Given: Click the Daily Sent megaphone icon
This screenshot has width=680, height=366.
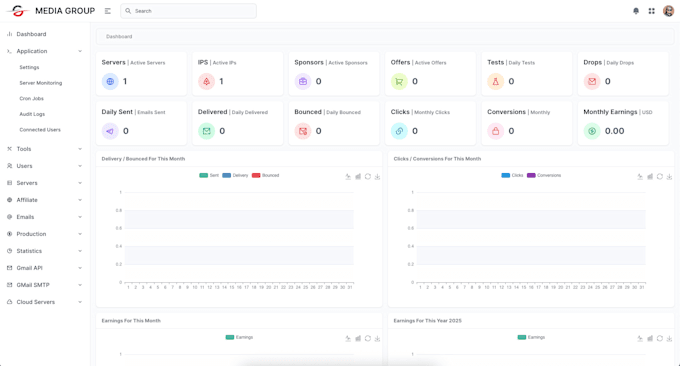Looking at the screenshot, I should coord(110,131).
